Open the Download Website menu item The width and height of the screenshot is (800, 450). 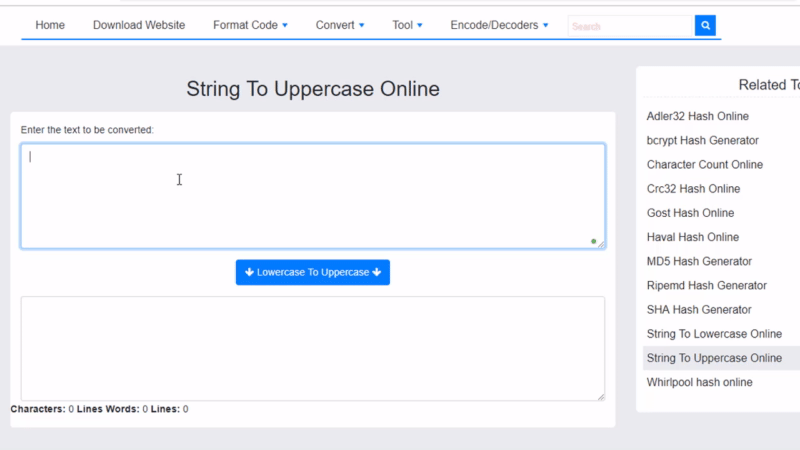coord(139,25)
